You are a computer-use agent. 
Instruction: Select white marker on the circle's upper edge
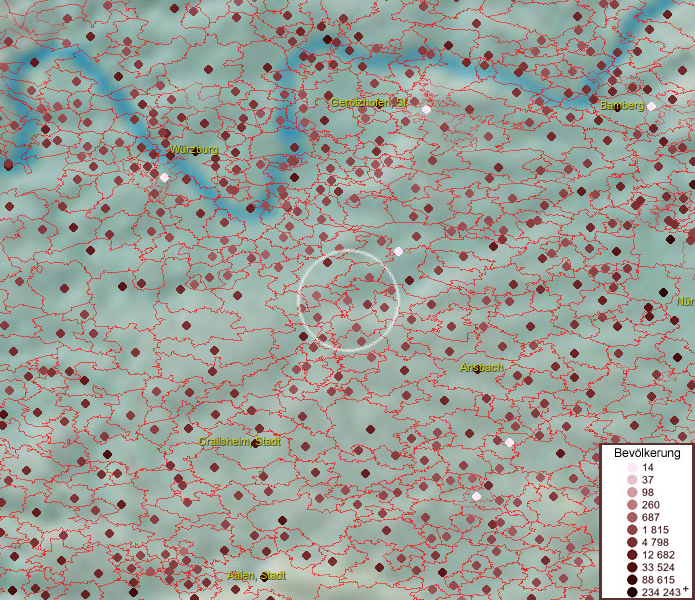398,251
